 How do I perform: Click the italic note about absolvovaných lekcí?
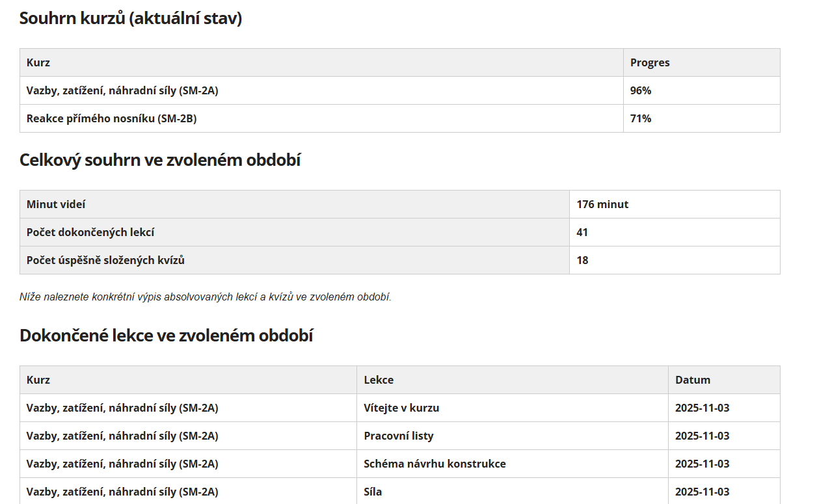pyautogui.click(x=206, y=297)
